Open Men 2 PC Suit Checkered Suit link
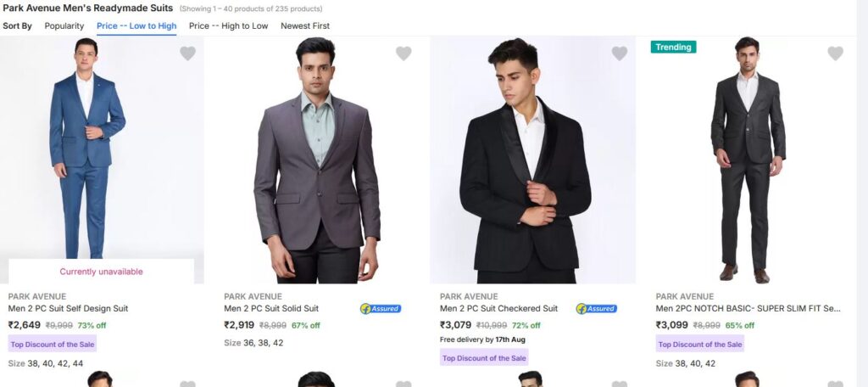This screenshot has height=387, width=868. pos(498,309)
